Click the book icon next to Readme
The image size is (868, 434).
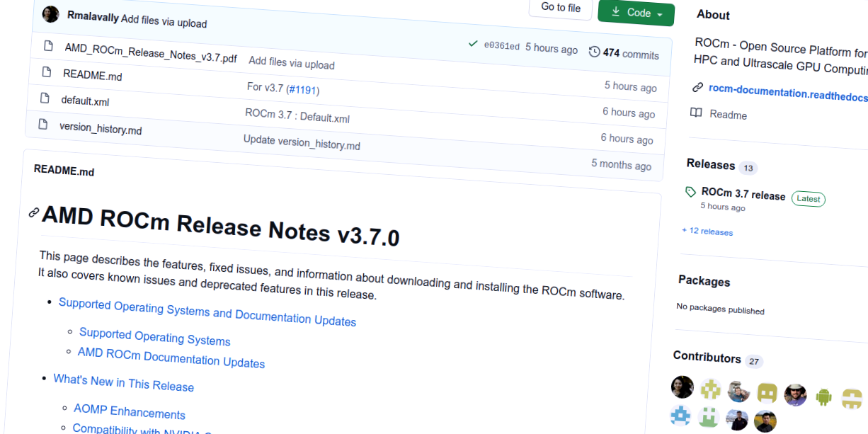[x=697, y=113]
